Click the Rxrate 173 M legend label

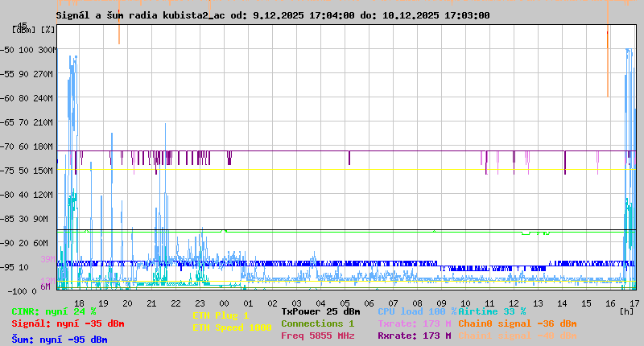pyautogui.click(x=415, y=336)
